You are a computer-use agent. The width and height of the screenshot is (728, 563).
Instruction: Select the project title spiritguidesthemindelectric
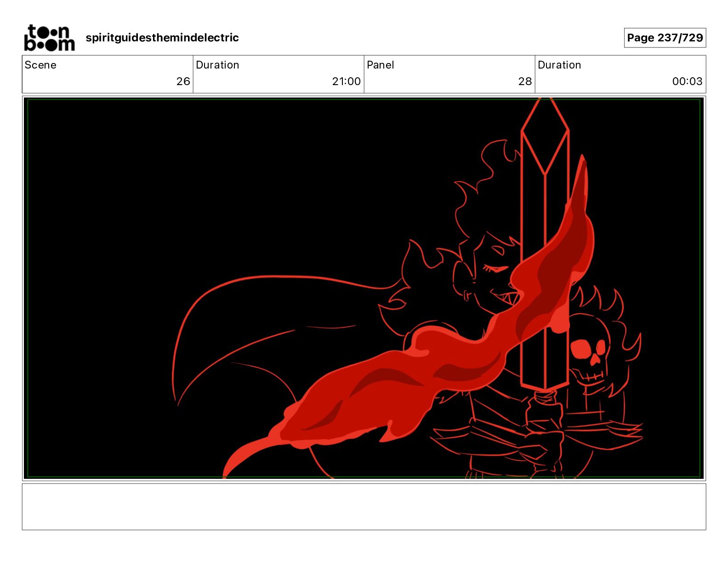pyautogui.click(x=162, y=38)
